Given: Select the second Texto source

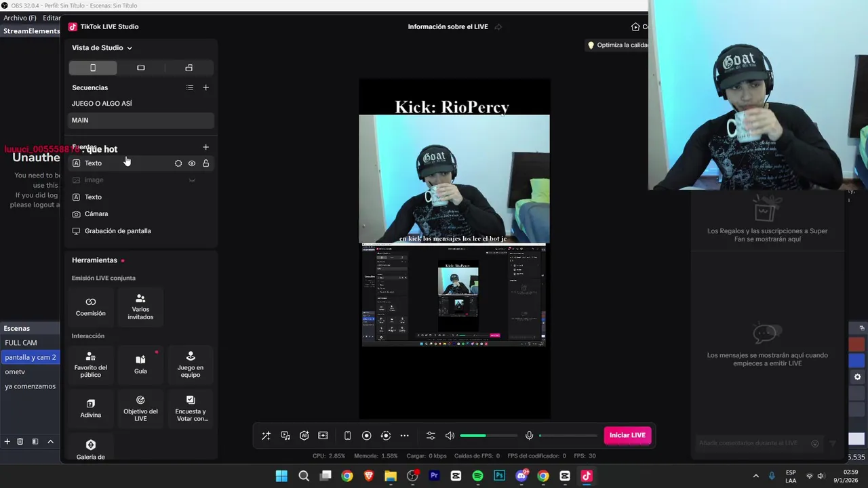Looking at the screenshot, I should pyautogui.click(x=141, y=197).
